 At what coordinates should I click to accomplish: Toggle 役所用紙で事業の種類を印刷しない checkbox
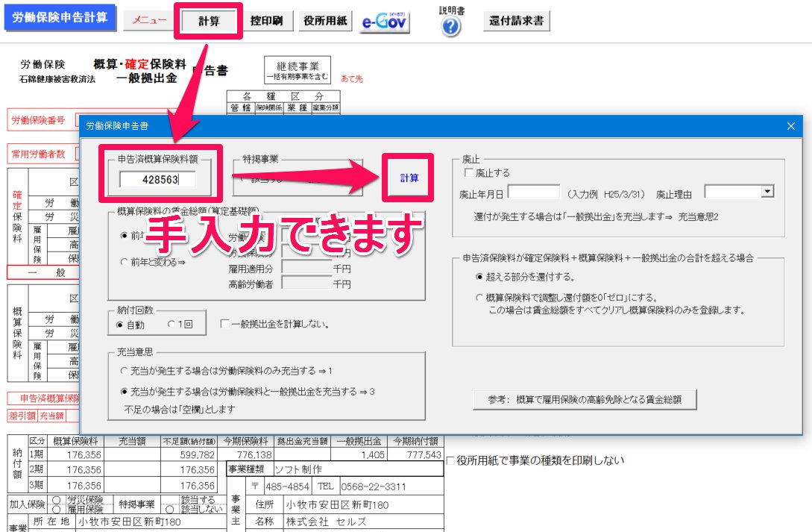(450, 460)
